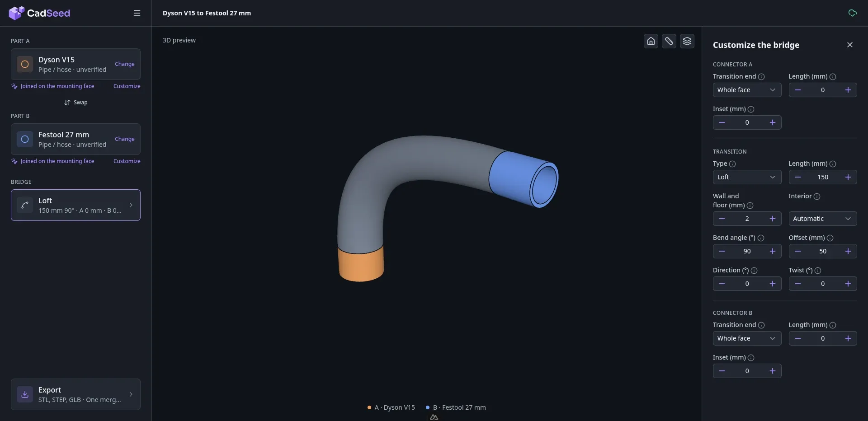This screenshot has height=421, width=868.
Task: Show info for Bend angle
Action: [x=761, y=238]
